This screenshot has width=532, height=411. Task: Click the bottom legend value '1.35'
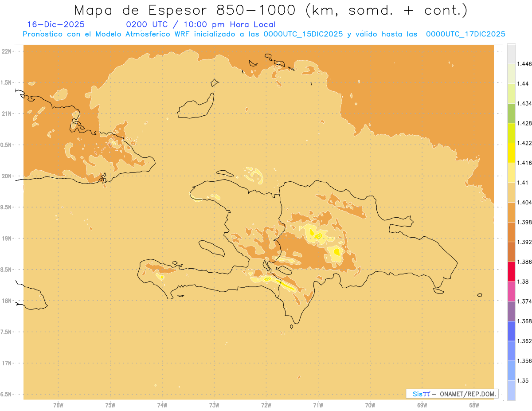pyautogui.click(x=524, y=380)
